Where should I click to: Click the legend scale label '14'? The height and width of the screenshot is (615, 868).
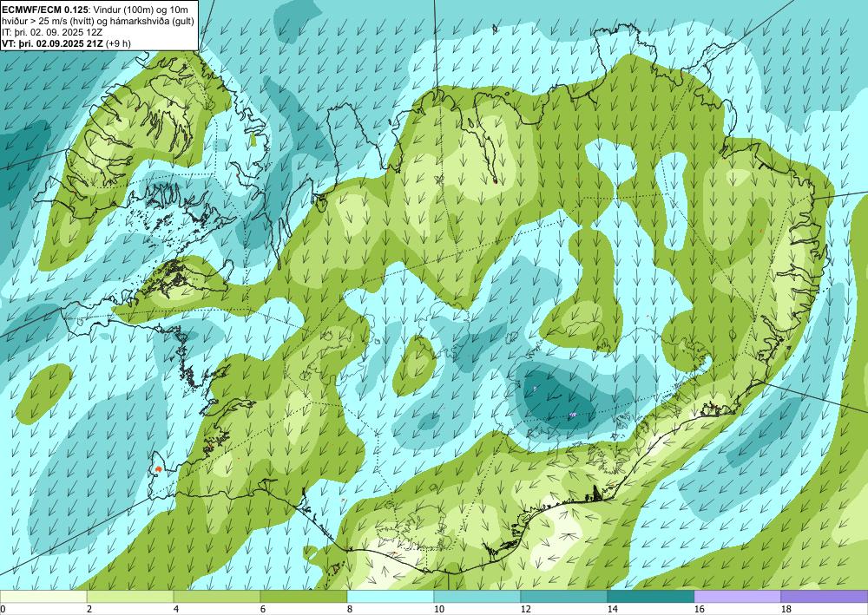coord(613,610)
